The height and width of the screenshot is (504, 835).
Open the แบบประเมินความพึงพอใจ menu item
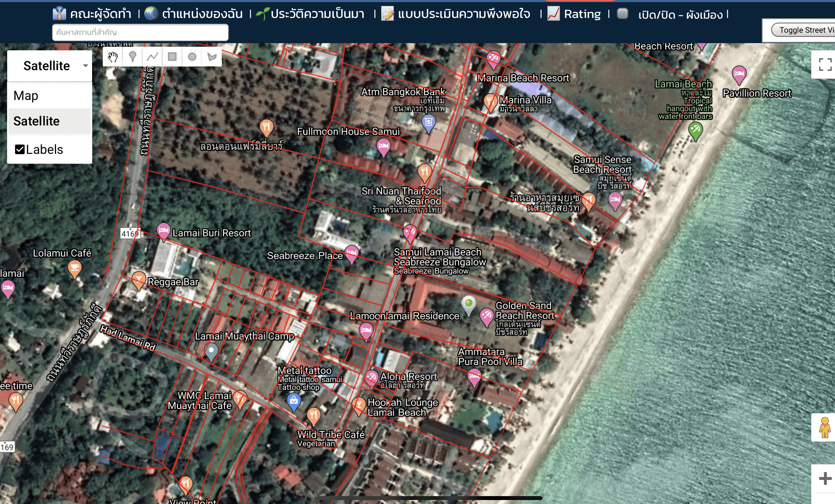point(464,14)
